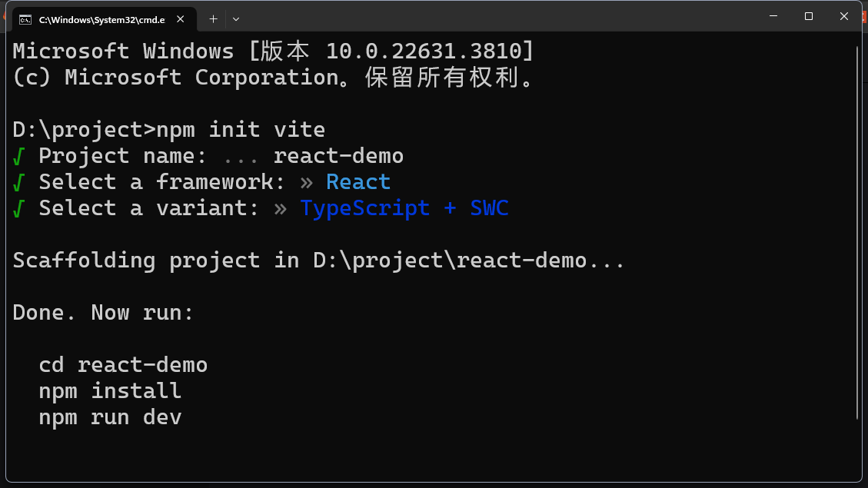This screenshot has height=488, width=868.
Task: Click the npm run dev line
Action: [x=110, y=417]
